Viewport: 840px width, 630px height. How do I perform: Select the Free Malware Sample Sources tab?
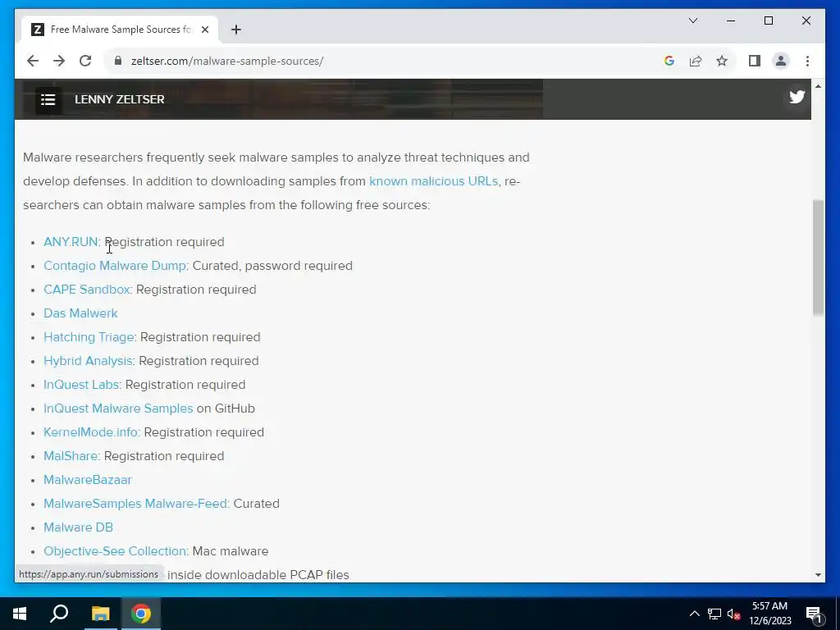pyautogui.click(x=120, y=30)
